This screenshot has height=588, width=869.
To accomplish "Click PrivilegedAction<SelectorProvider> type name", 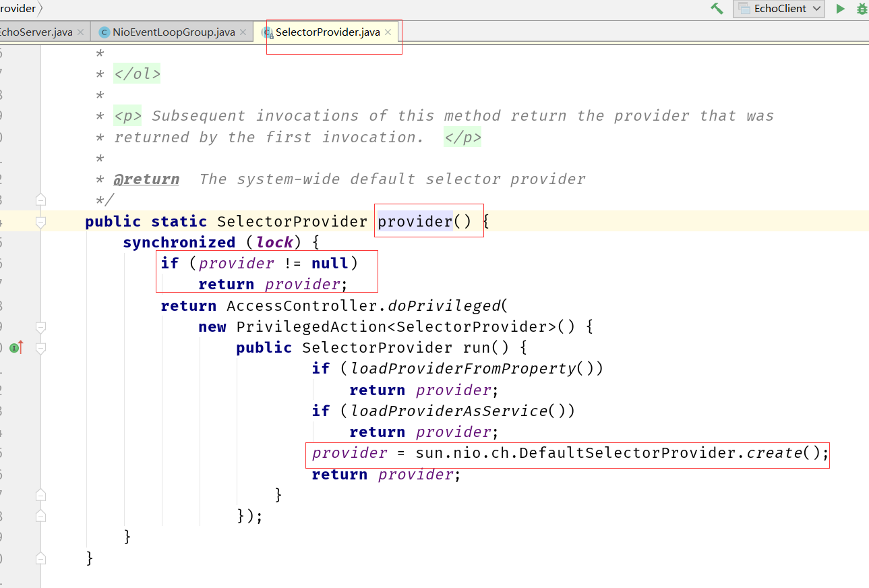I will coord(396,327).
